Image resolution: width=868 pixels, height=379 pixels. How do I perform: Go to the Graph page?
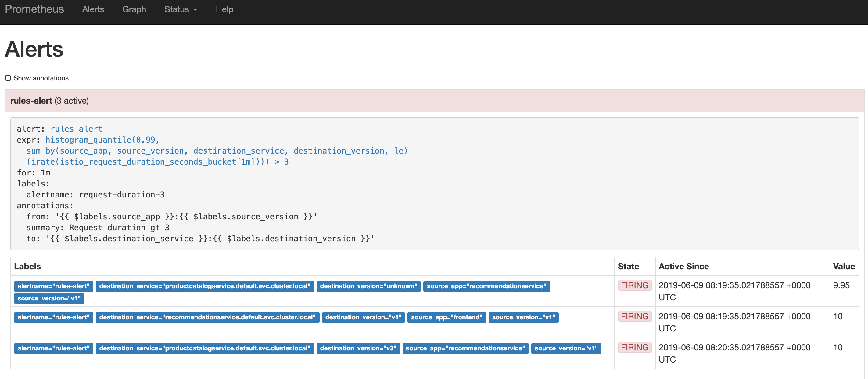pyautogui.click(x=134, y=9)
